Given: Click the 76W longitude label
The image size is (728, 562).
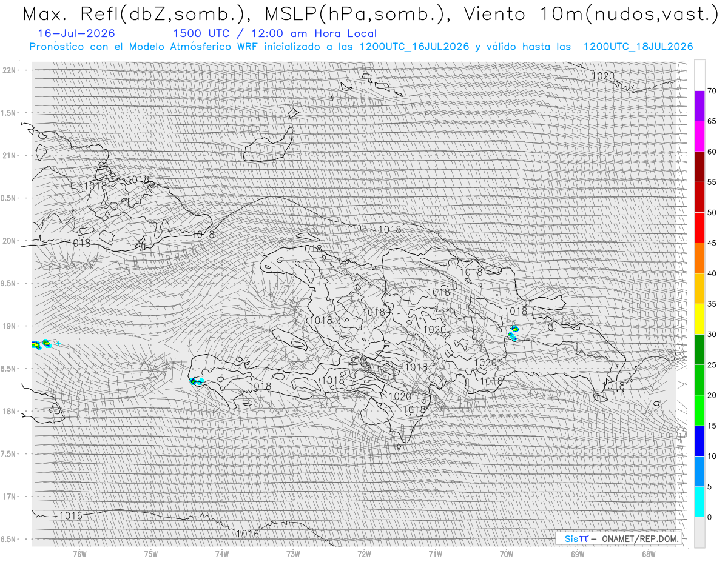Looking at the screenshot, I should [79, 554].
